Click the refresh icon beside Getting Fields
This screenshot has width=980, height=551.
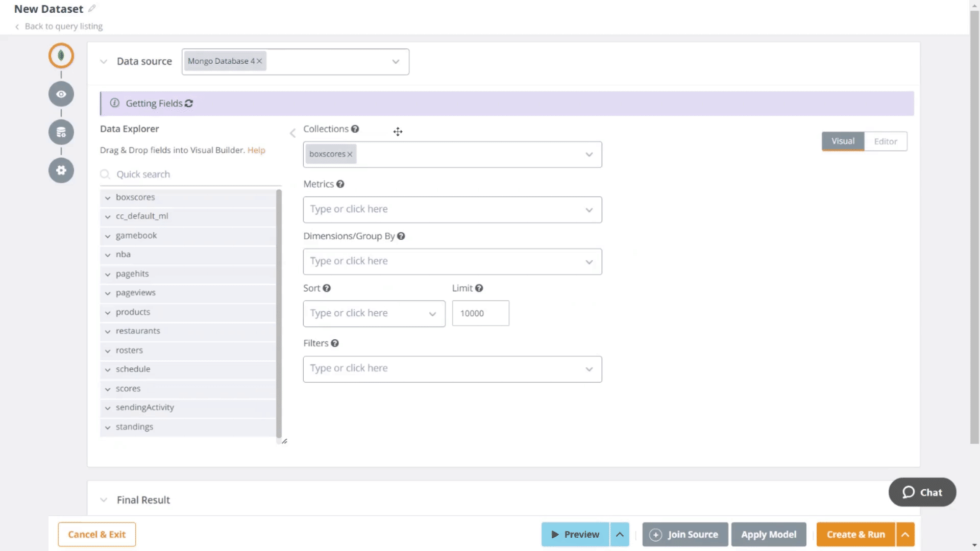pos(189,104)
